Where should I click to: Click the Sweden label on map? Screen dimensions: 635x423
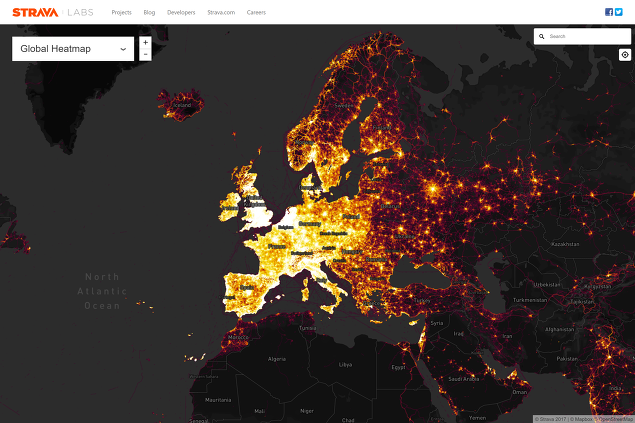[343, 106]
